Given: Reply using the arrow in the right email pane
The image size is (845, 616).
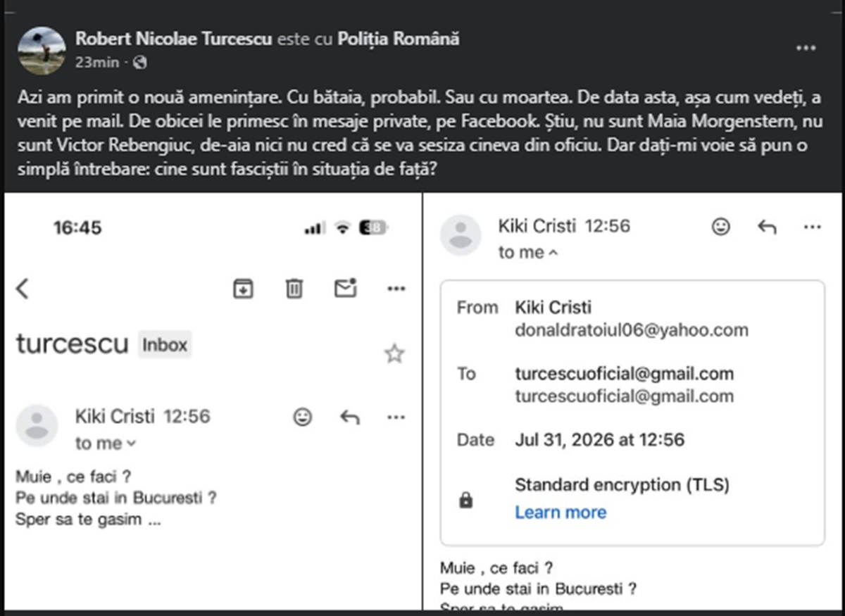Looking at the screenshot, I should [x=767, y=227].
